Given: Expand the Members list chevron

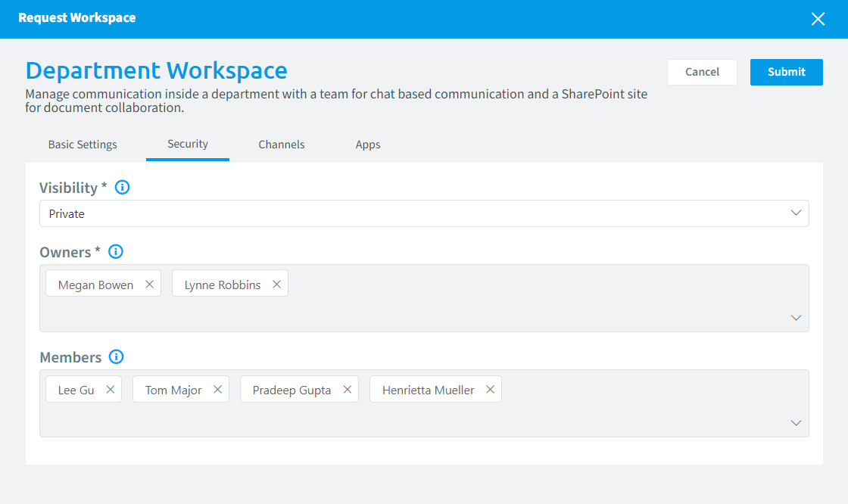Looking at the screenshot, I should coord(796,423).
